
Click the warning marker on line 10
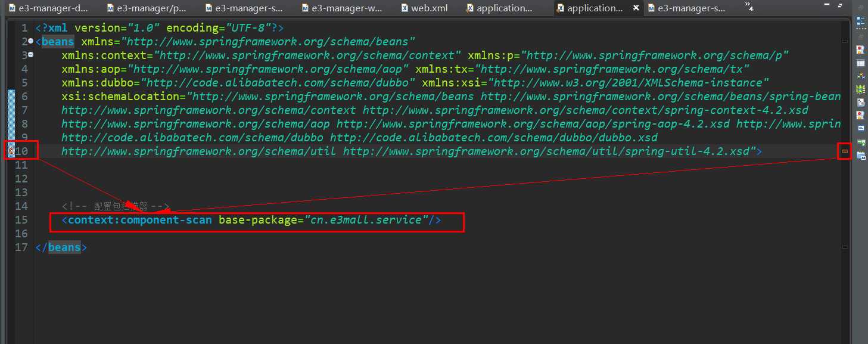click(11, 151)
